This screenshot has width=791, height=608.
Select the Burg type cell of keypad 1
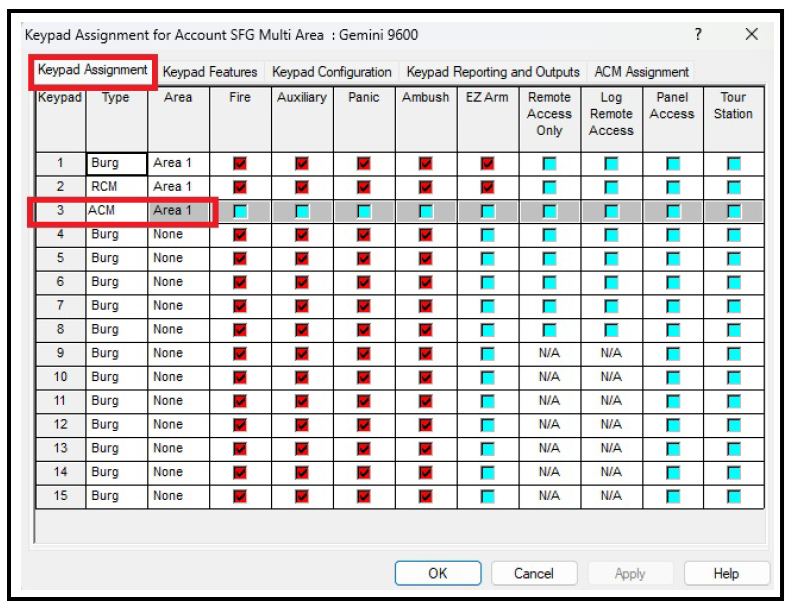pos(117,163)
